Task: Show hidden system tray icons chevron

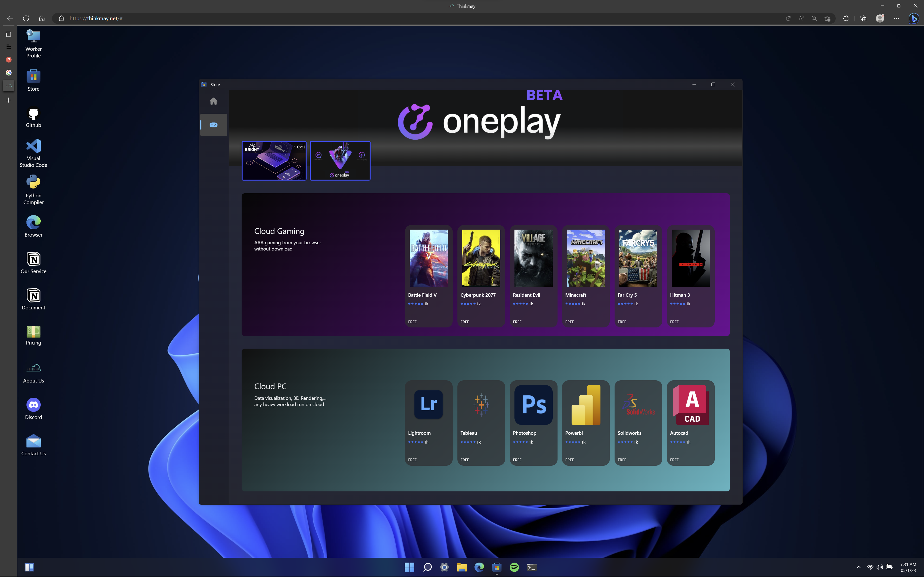Action: [859, 567]
